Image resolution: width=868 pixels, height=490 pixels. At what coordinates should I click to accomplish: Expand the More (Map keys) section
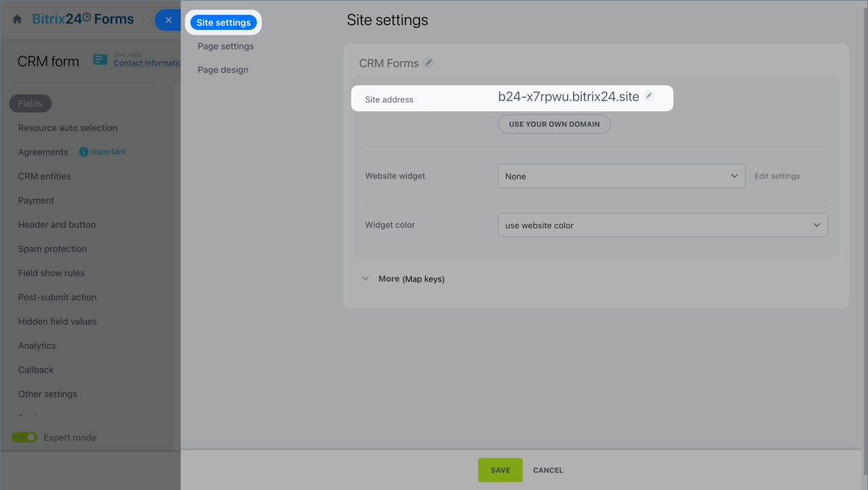pos(404,279)
